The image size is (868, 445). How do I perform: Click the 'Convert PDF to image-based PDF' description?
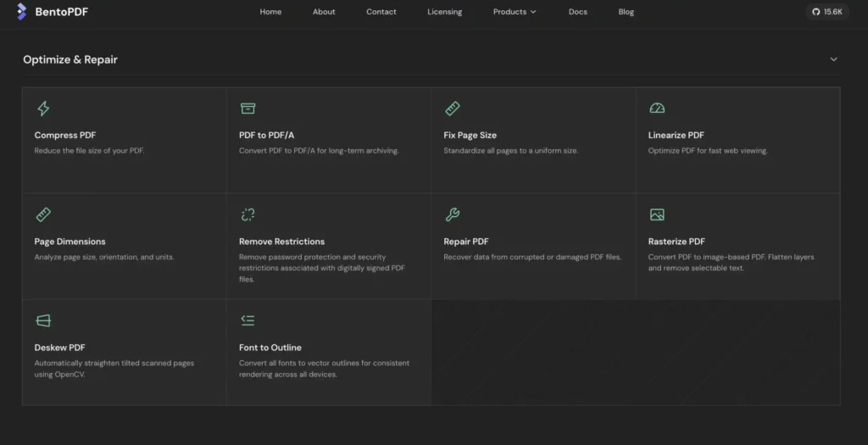732,263
